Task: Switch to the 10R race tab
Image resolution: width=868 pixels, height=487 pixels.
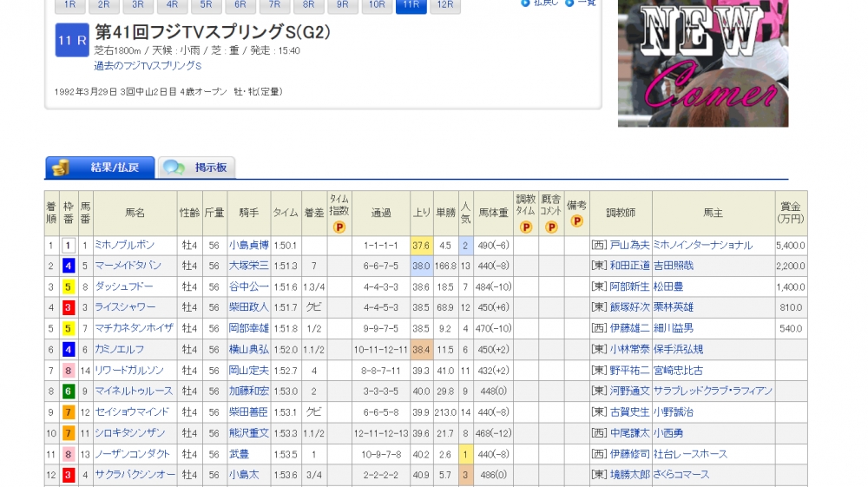Action: (377, 5)
